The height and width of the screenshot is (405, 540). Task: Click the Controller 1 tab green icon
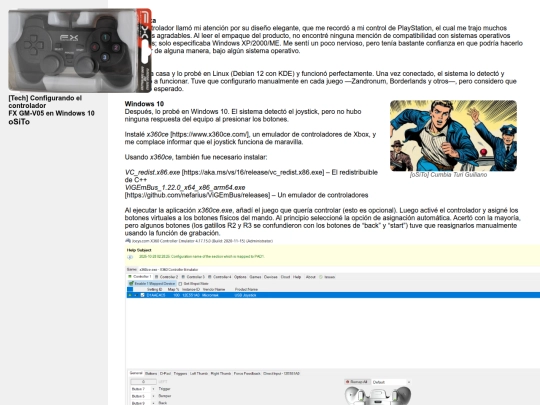click(130, 277)
